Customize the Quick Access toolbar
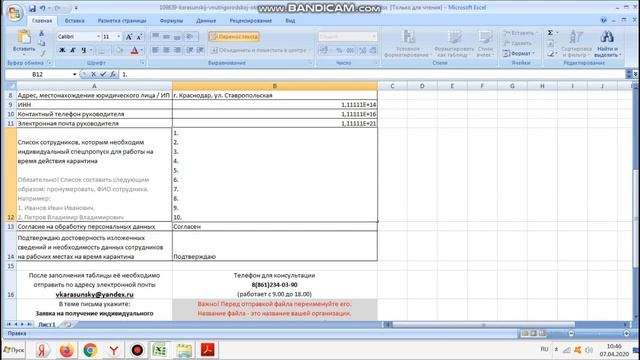The height and width of the screenshot is (360, 640). pos(76,8)
